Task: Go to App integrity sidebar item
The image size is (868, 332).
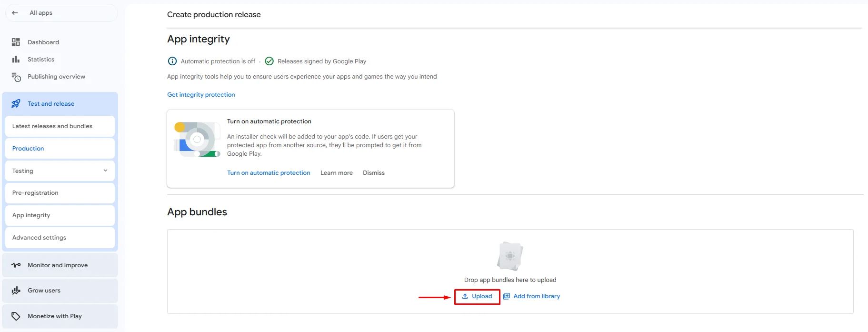Action: pos(31,215)
